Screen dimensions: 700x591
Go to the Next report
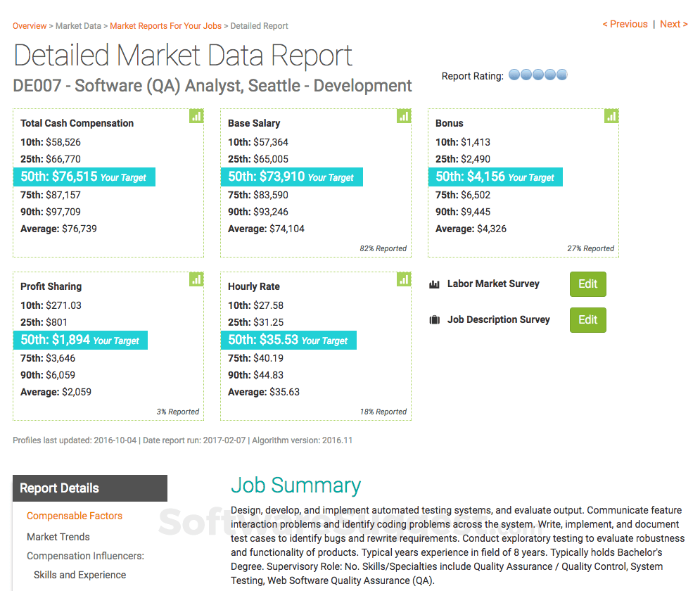[x=673, y=23]
